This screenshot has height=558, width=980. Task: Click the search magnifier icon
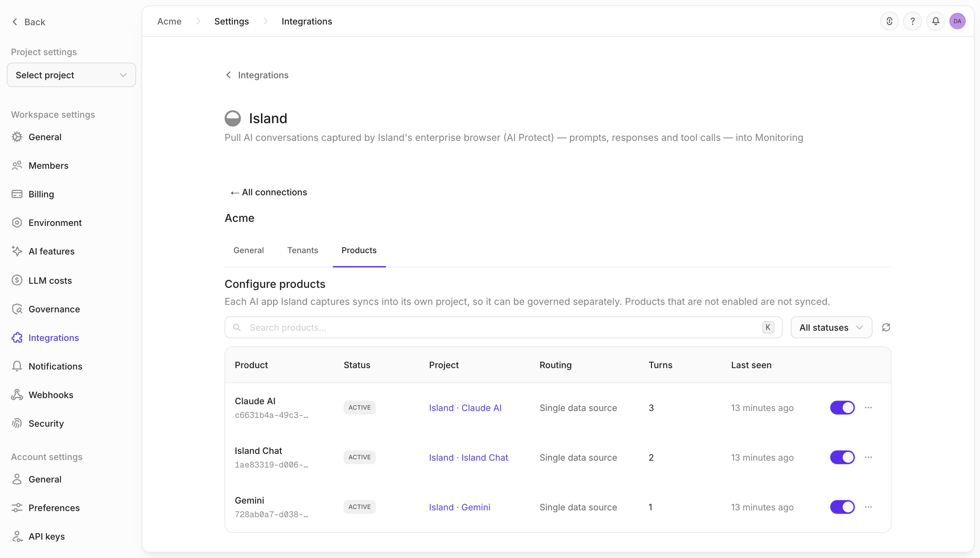tap(237, 327)
